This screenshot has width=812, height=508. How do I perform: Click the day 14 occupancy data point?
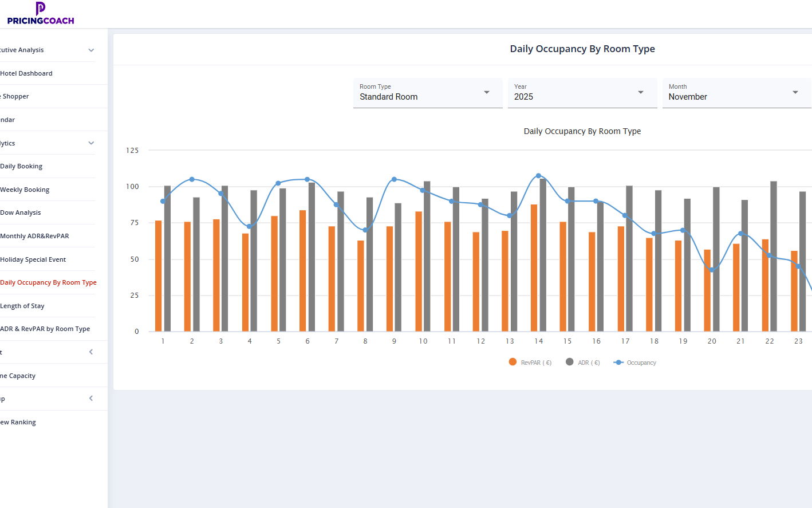pos(538,176)
